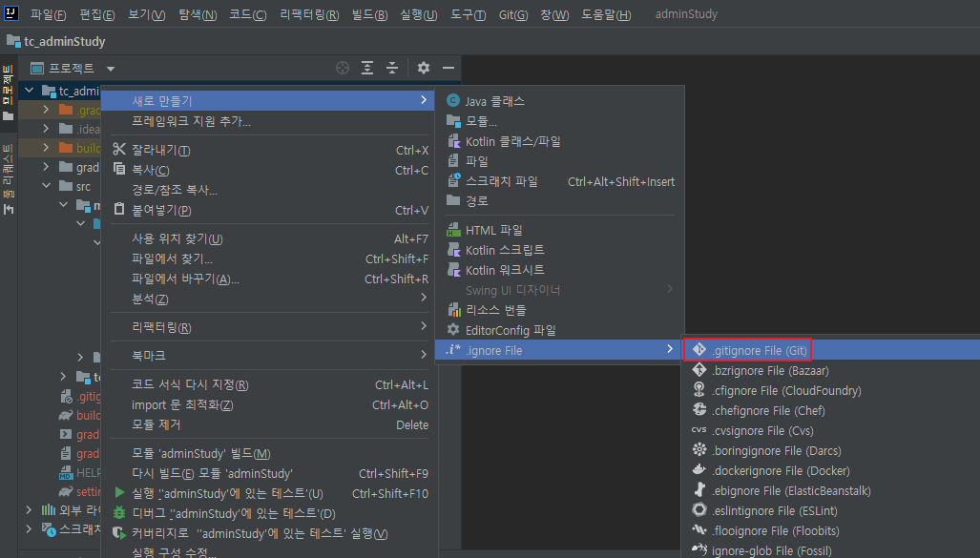Image resolution: width=980 pixels, height=558 pixels.
Task: Expand the 외부 라이브러리 node
Action: [x=29, y=510]
